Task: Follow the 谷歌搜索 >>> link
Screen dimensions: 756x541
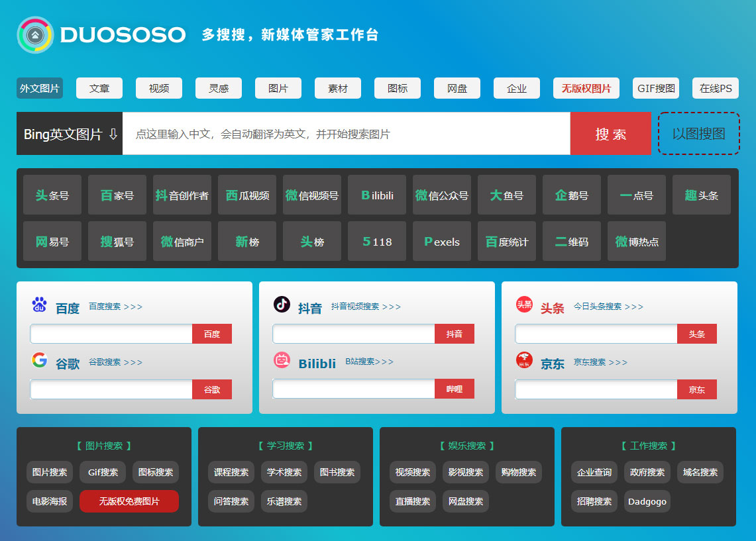Action: [x=116, y=362]
